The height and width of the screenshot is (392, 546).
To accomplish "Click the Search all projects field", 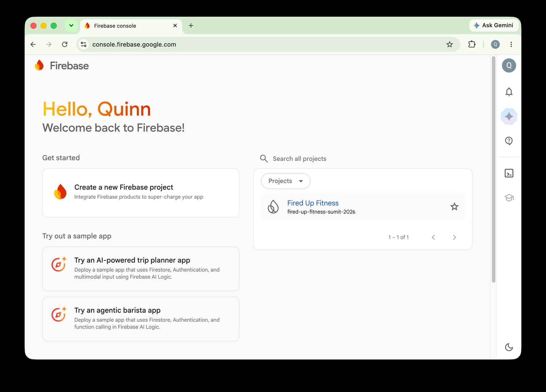I will coord(366,159).
